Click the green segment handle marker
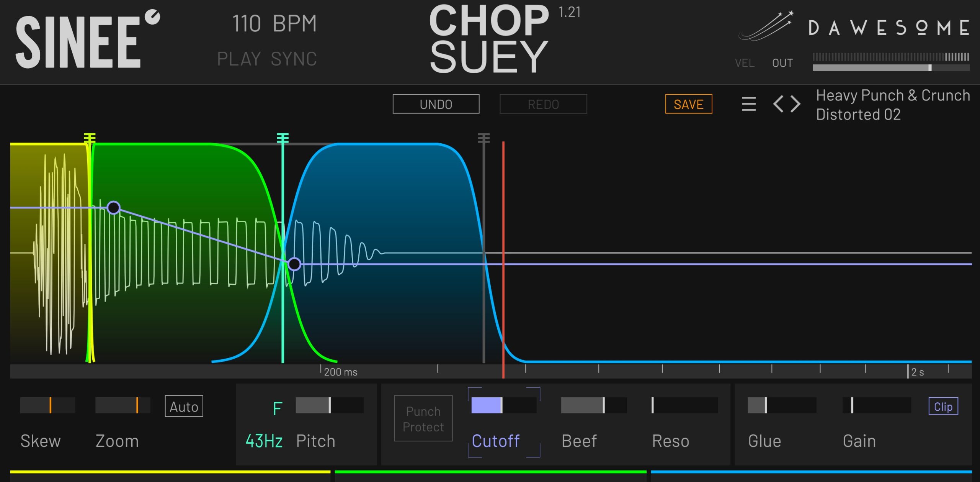The height and width of the screenshot is (482, 980). 283,138
